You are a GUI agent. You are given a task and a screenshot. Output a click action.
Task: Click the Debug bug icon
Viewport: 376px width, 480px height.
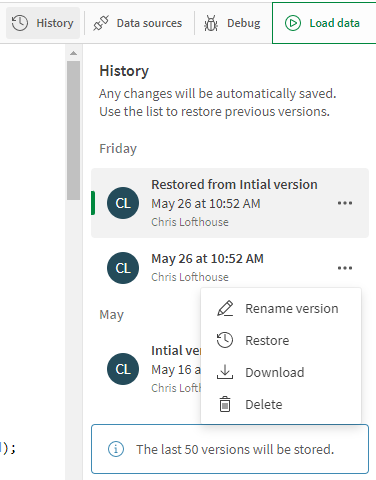click(x=211, y=23)
